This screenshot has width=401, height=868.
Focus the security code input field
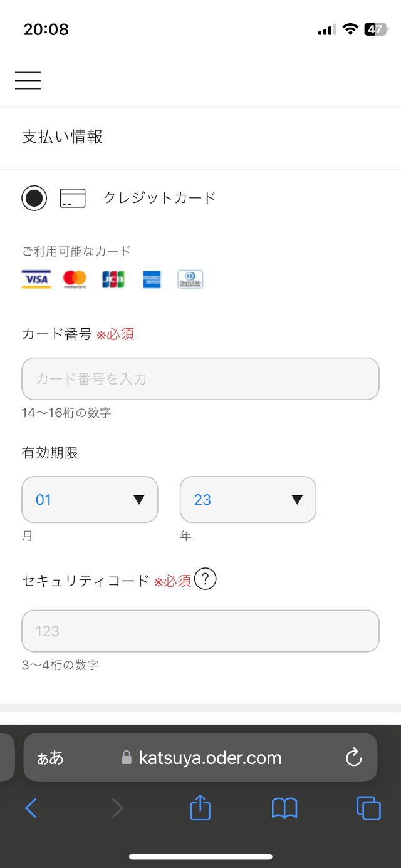(x=200, y=631)
